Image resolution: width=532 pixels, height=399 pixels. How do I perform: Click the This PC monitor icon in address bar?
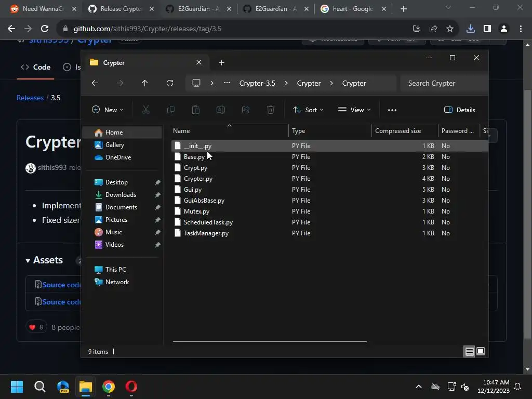[196, 83]
